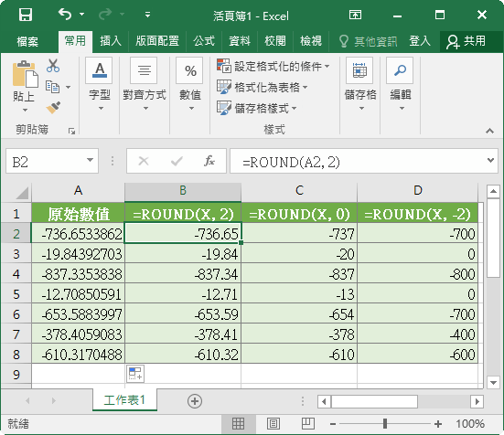Click 登入 to sign in
Image resolution: width=504 pixels, height=435 pixels.
[x=420, y=41]
